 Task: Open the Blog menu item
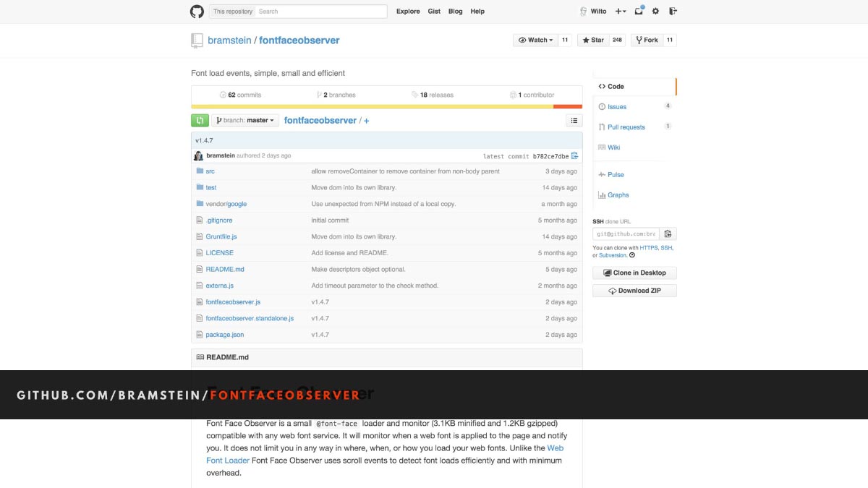pos(455,12)
